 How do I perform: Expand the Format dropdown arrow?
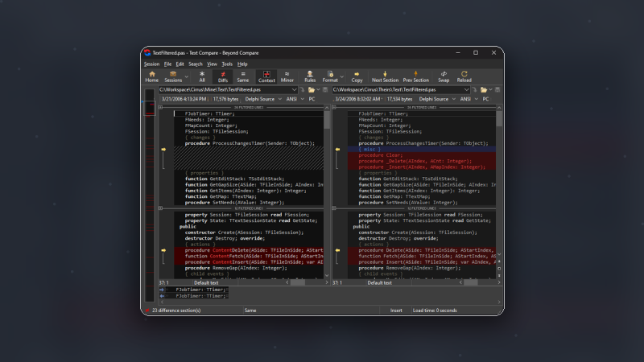pyautogui.click(x=341, y=76)
